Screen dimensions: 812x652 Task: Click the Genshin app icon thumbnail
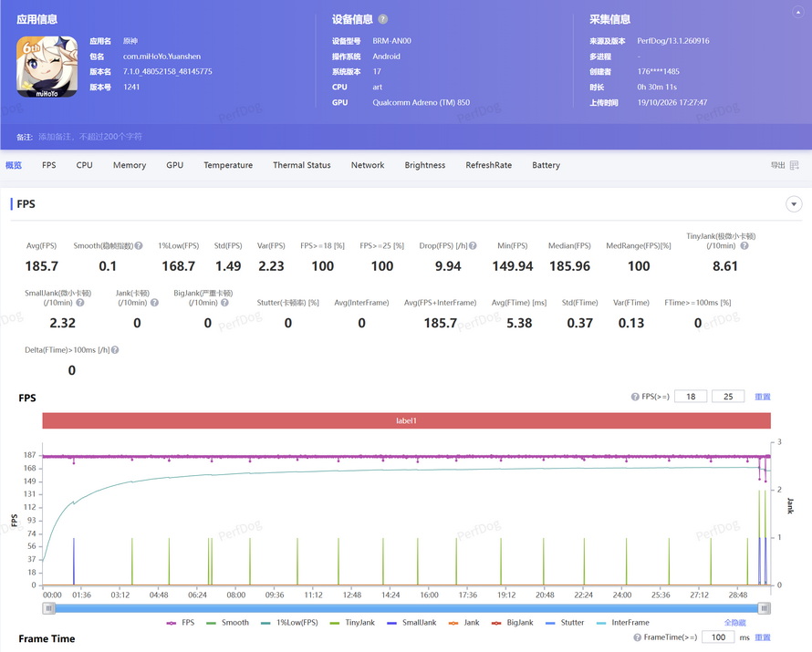point(47,67)
